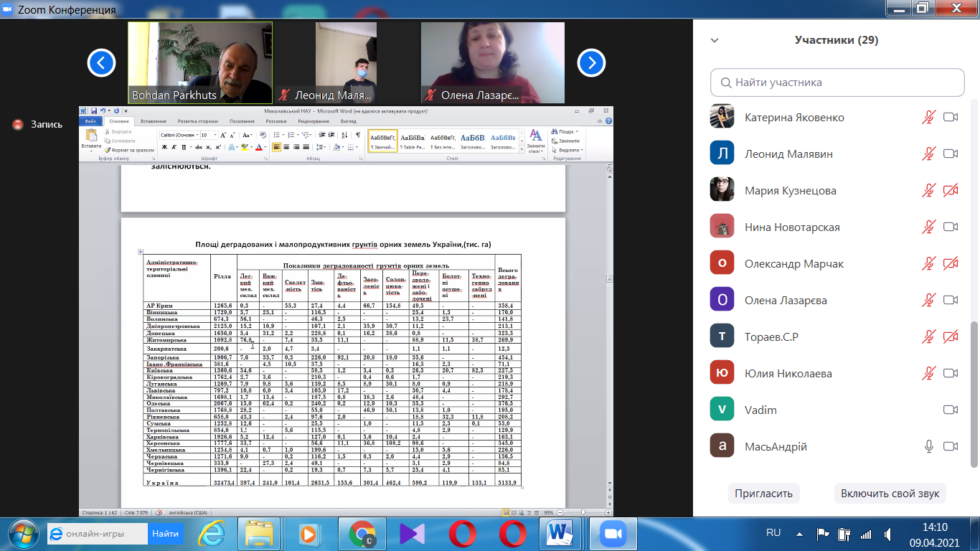
Task: Open the line spacing options
Action: pyautogui.click(x=321, y=147)
